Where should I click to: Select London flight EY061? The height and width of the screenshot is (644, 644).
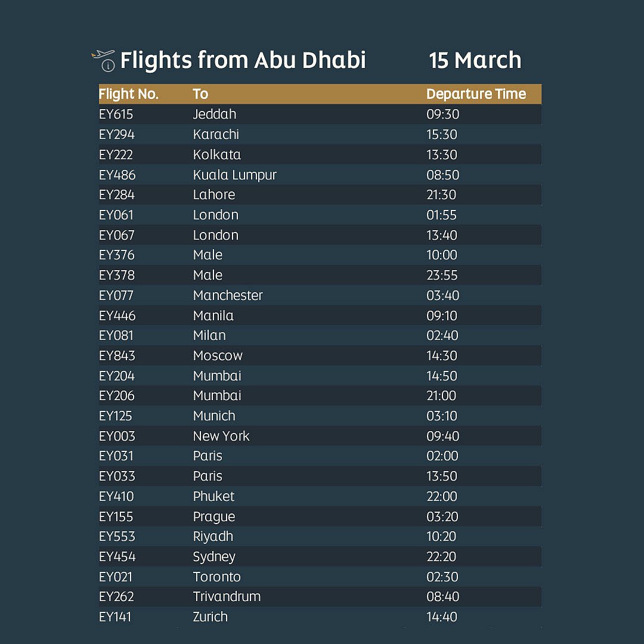(x=116, y=215)
